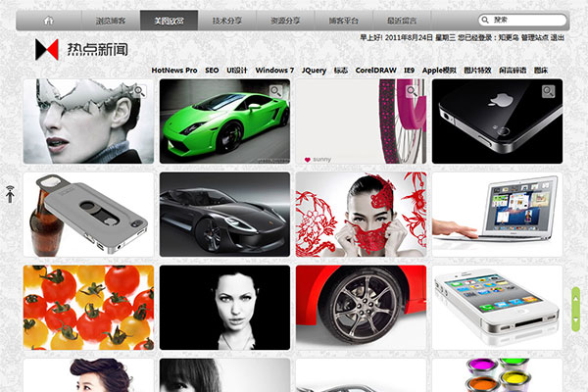Click zoom magnifier on black iPhone image
This screenshot has width=588, height=392.
[x=549, y=91]
